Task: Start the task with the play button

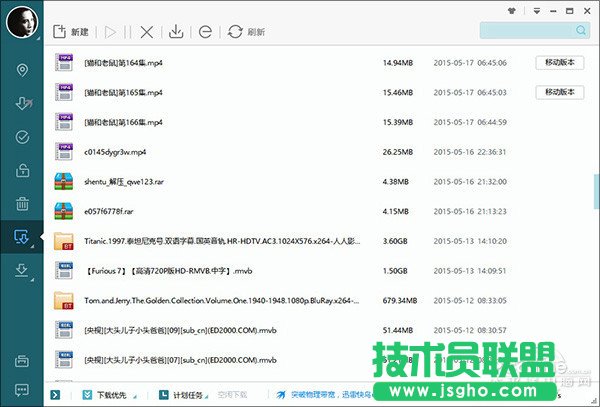Action: [x=110, y=32]
